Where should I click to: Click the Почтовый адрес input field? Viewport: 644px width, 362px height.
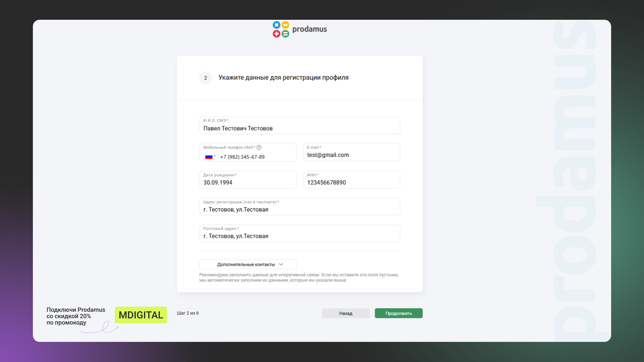299,236
